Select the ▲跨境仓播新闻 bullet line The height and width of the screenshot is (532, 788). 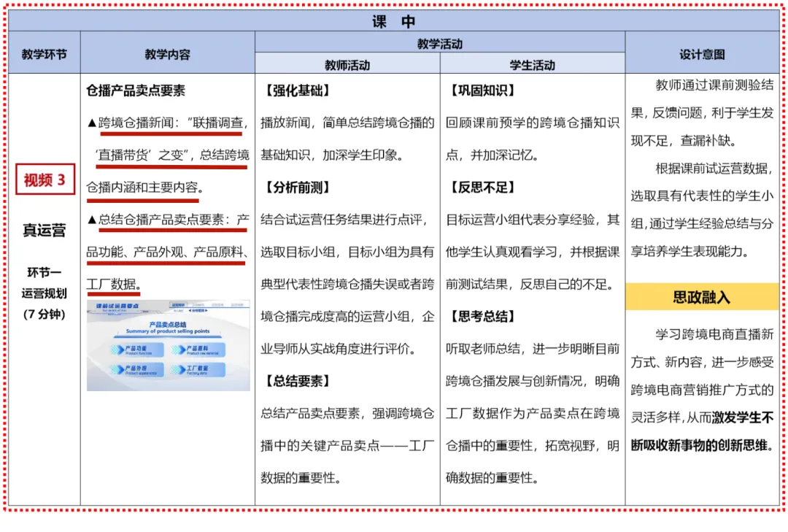[x=167, y=123]
